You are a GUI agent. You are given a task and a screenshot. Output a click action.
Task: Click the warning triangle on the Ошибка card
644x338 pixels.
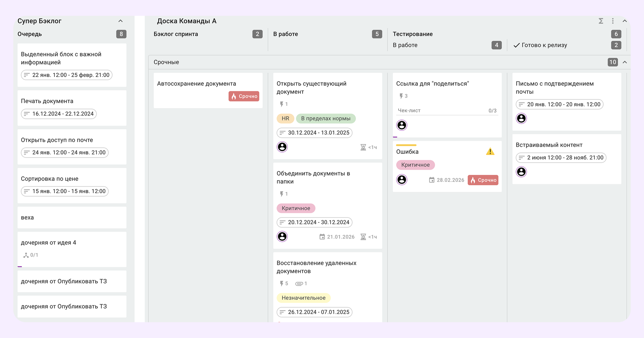pyautogui.click(x=490, y=151)
